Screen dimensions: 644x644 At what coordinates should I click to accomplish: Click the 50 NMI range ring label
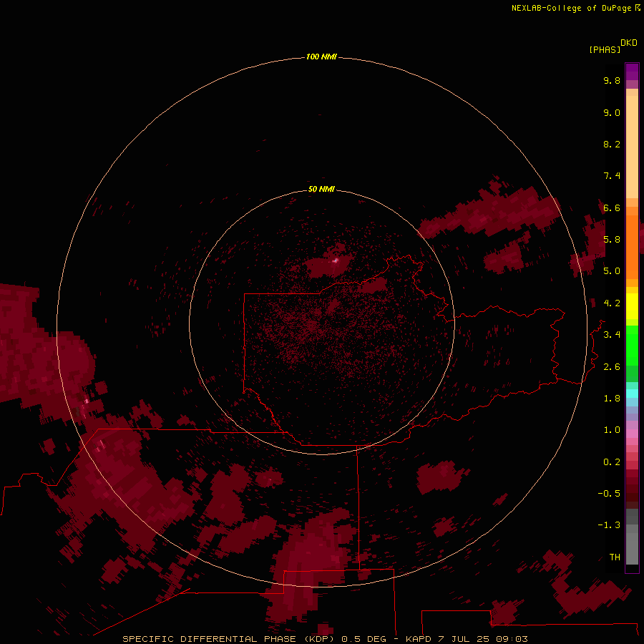321,189
